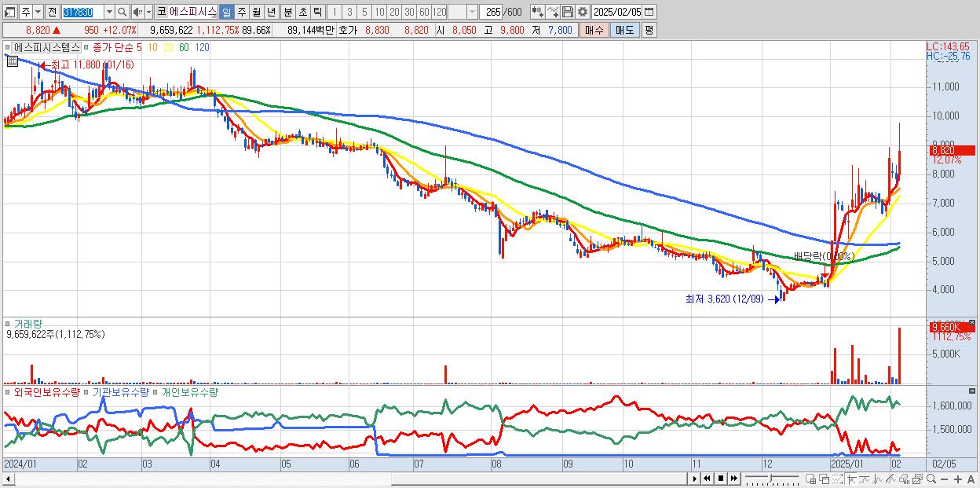Select minute 분 chart period
980x488 pixels.
287,12
